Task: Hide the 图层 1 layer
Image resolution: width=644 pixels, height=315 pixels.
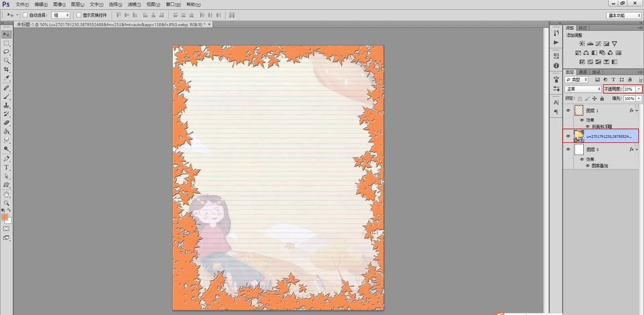Action: (568, 110)
